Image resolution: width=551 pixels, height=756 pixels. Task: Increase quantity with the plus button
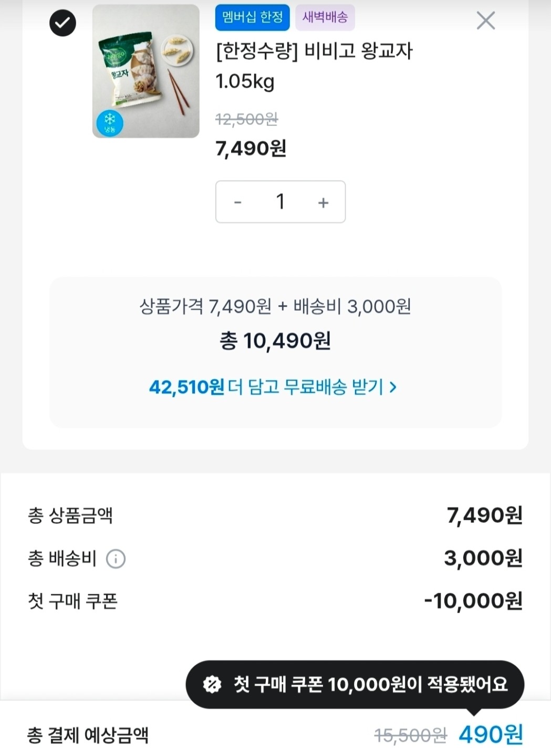point(323,202)
